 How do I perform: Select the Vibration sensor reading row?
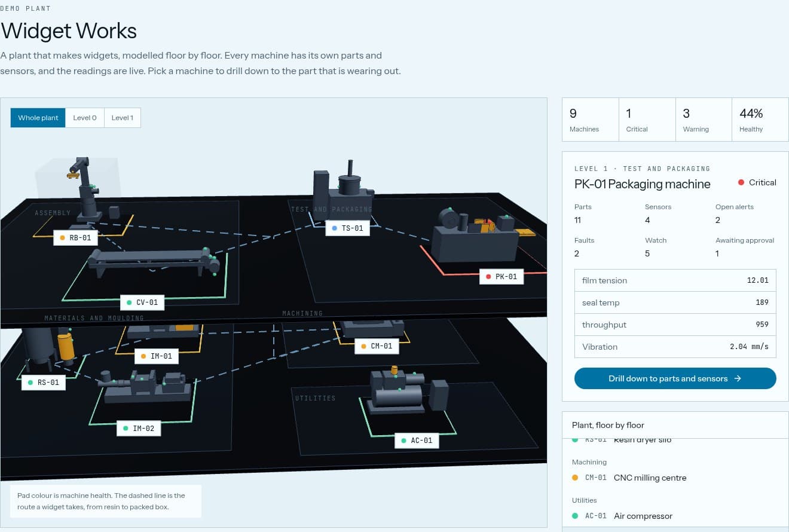[x=675, y=347]
